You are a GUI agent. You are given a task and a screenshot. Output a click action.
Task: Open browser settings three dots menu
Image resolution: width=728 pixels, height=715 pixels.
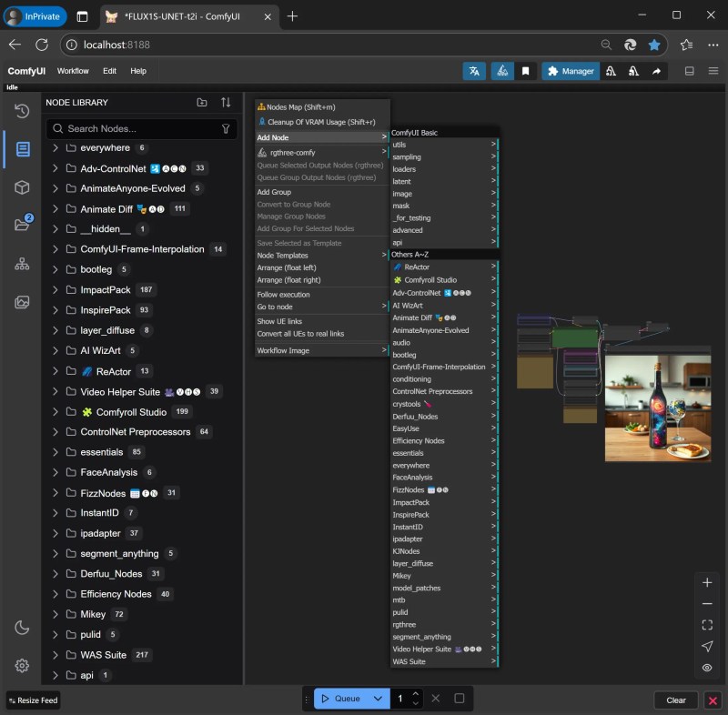[713, 45]
